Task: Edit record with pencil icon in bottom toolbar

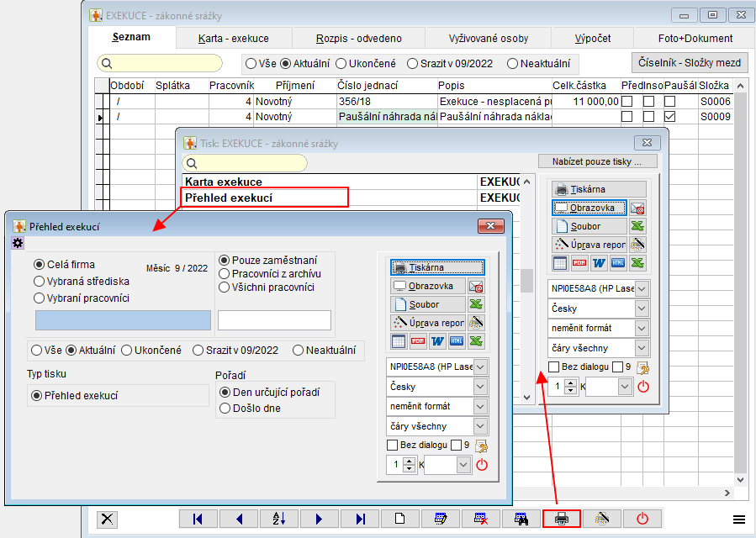Action: pos(440,520)
